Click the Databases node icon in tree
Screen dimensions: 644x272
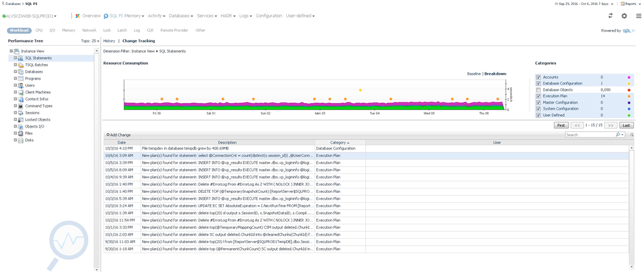click(21, 72)
